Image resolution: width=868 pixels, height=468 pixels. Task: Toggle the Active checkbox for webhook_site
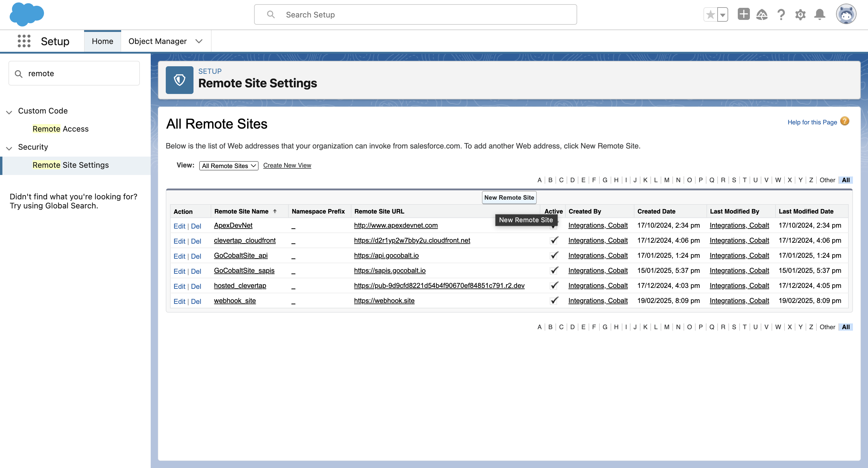click(x=554, y=301)
